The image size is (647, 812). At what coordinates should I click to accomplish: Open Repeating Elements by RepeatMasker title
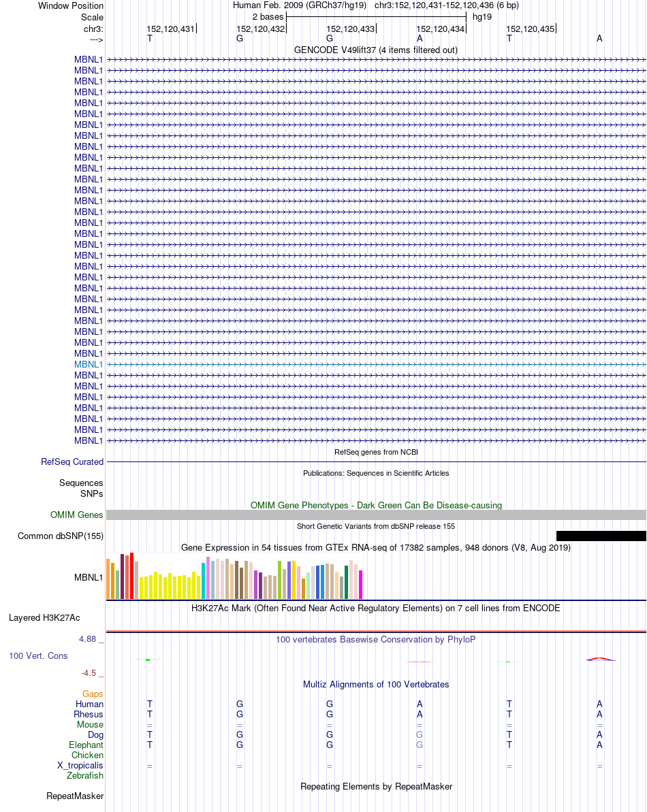(x=376, y=787)
